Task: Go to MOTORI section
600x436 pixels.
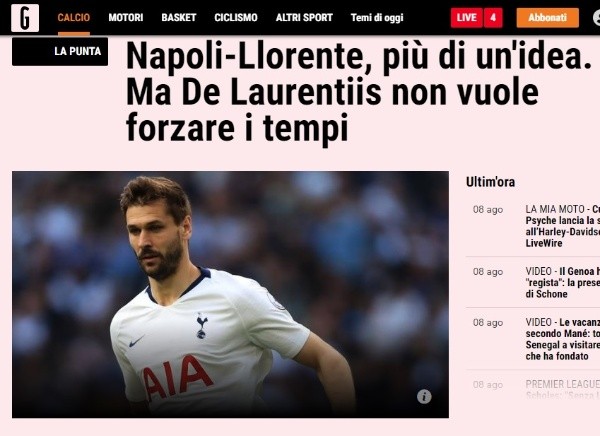Action: [126, 18]
